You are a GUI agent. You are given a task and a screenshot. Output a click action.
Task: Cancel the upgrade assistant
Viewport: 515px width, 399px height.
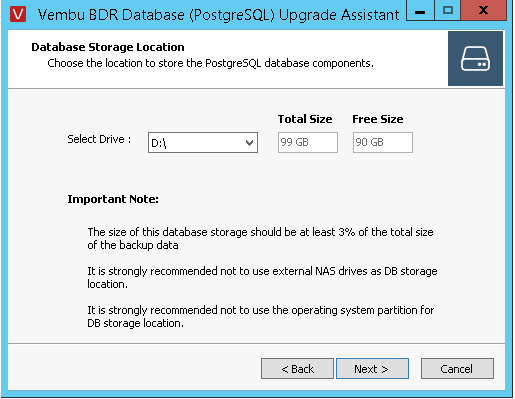[457, 369]
